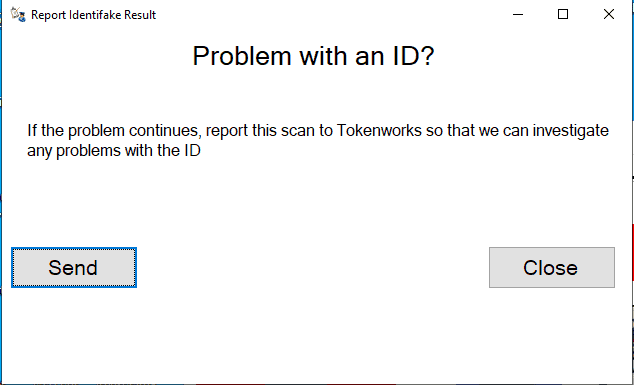
Task: Click 'ID?' at the end of the heading
Action: coord(412,56)
